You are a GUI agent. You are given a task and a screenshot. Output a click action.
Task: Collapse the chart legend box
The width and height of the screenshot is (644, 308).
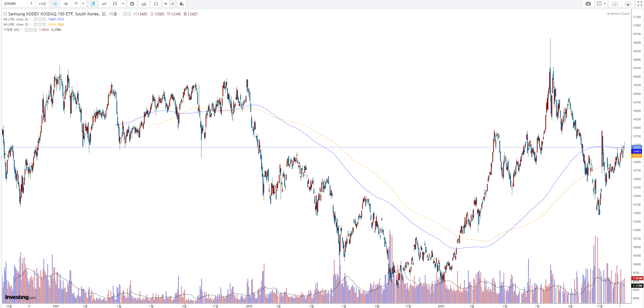tap(5, 14)
